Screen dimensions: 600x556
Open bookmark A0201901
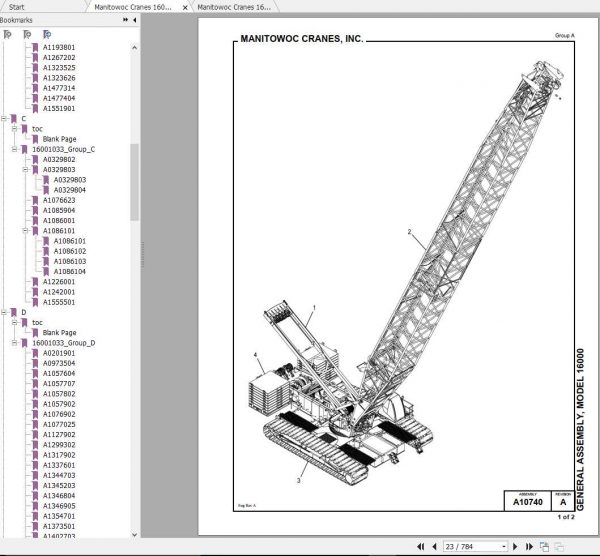pos(59,353)
